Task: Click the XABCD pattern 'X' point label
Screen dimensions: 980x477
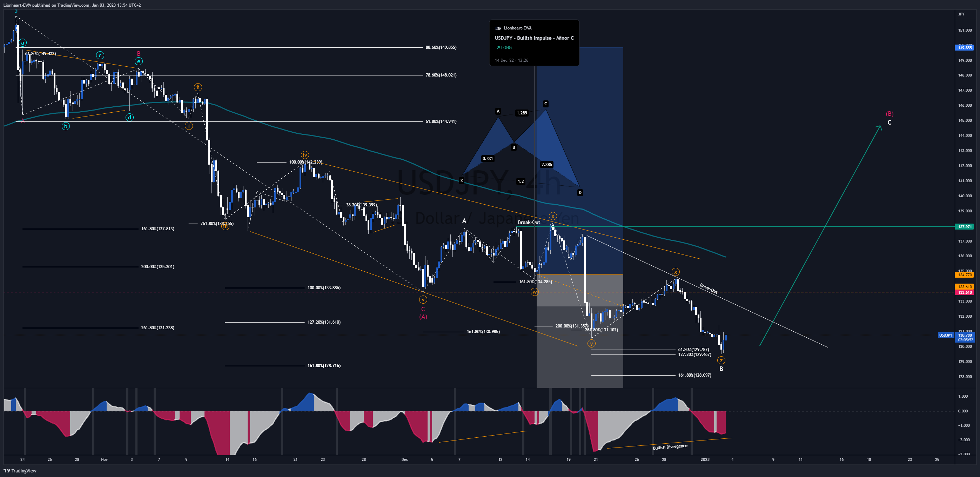Action: (x=462, y=180)
